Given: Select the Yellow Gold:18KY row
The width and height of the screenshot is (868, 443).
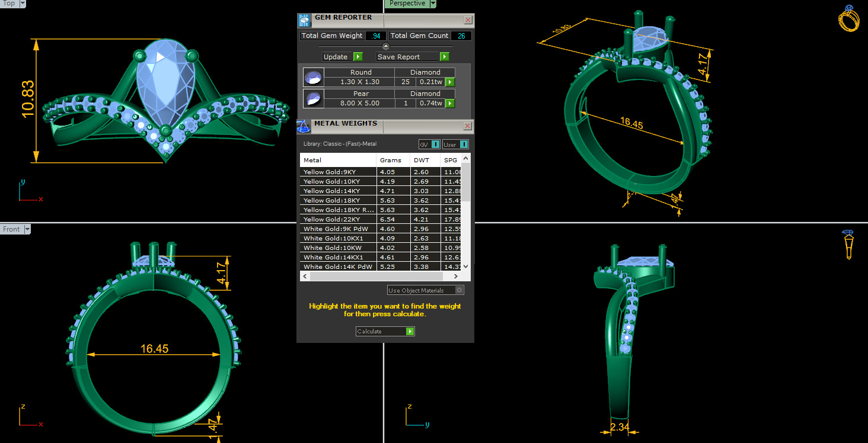Looking at the screenshot, I should point(380,200).
